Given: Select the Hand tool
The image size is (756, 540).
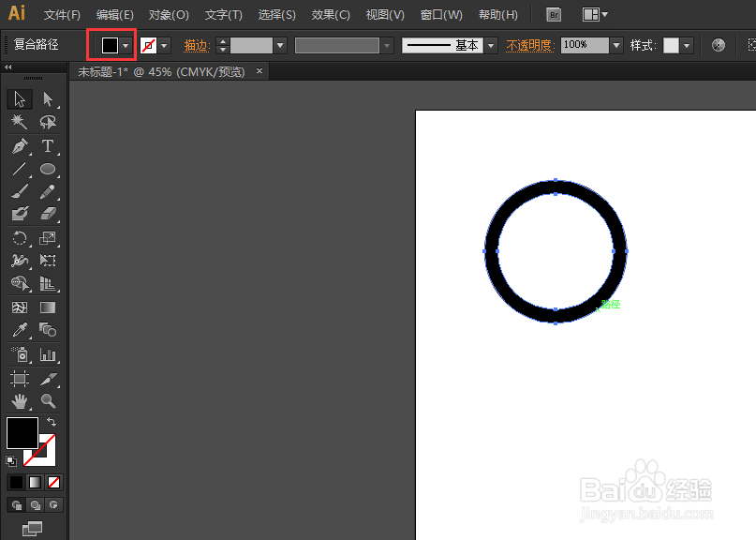Looking at the screenshot, I should point(20,401).
